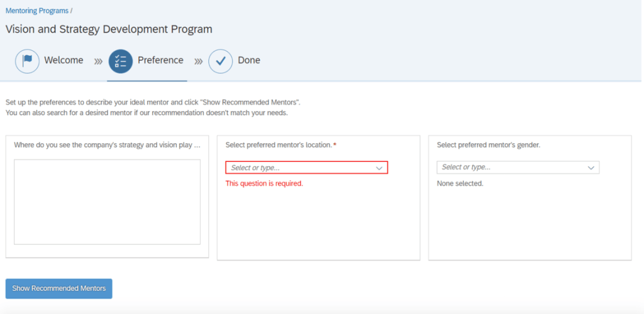Click double chevron between Welcome and Preference
This screenshot has width=644, height=314.
(99, 62)
